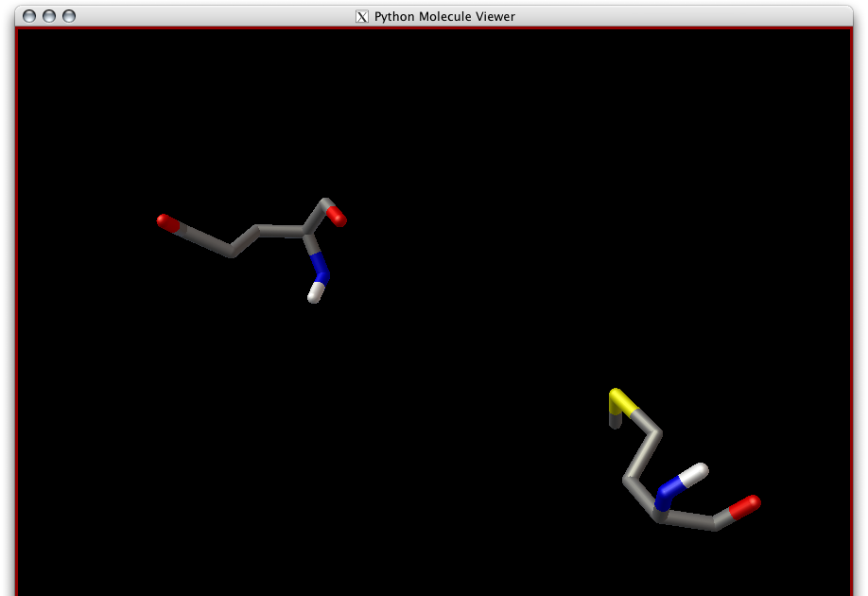Click the Python Molecule Viewer title text
Screen dimensions: 868x596
tap(445, 16)
